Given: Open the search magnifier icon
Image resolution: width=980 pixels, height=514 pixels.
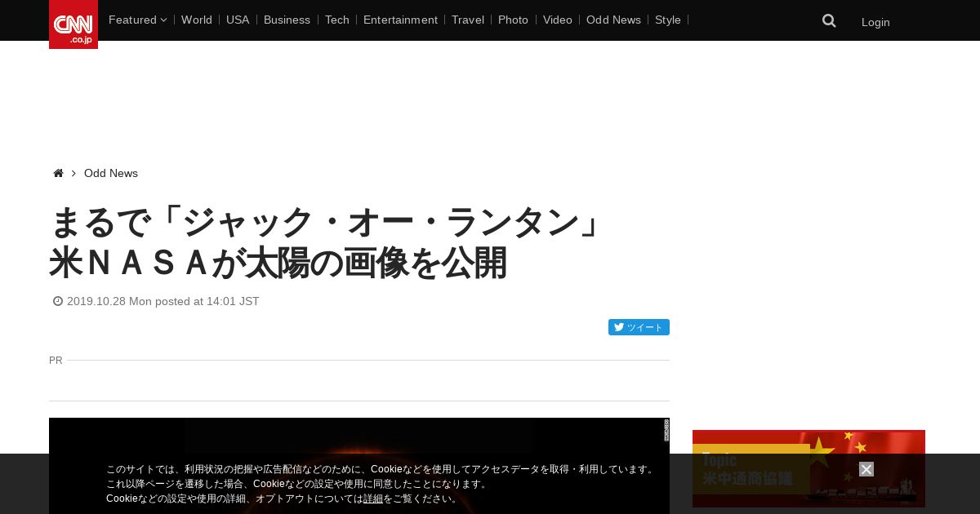Looking at the screenshot, I should point(829,20).
